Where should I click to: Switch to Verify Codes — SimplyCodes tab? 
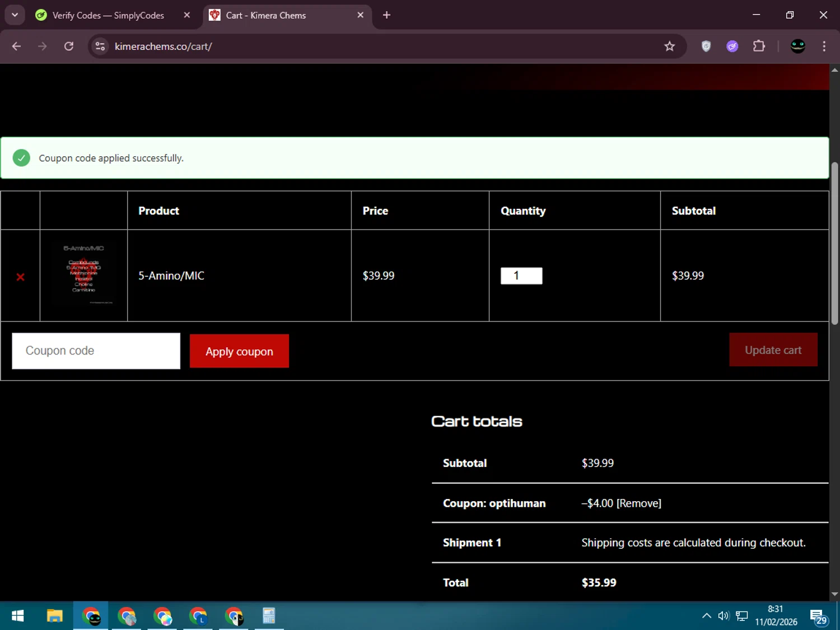tap(108, 15)
